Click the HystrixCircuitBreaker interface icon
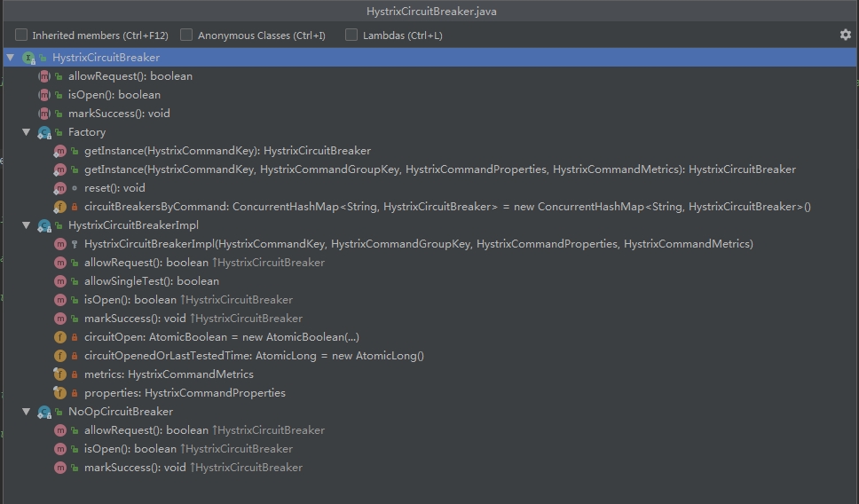Image resolution: width=859 pixels, height=504 pixels. [x=28, y=58]
